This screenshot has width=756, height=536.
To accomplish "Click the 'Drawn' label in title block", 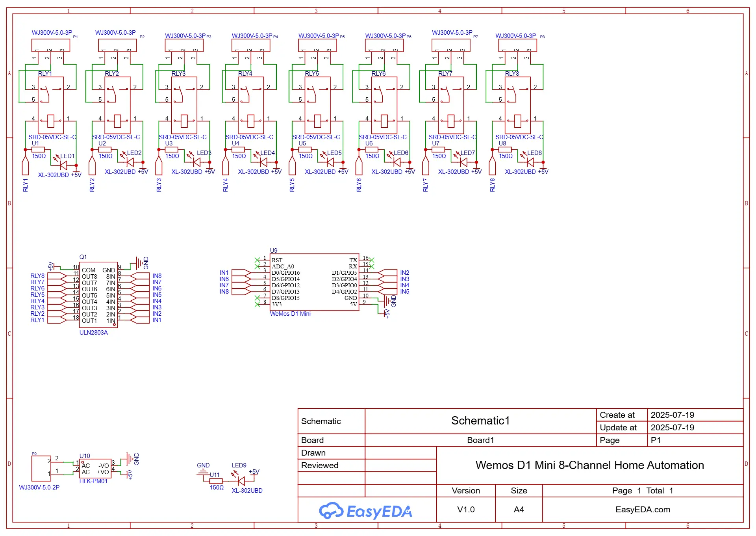I will [x=313, y=453].
